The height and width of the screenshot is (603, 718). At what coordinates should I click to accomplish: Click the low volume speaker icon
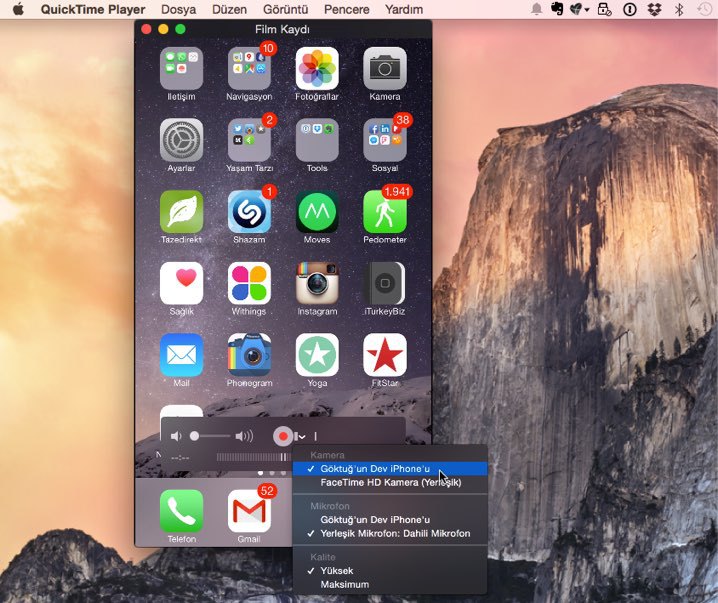coord(176,436)
